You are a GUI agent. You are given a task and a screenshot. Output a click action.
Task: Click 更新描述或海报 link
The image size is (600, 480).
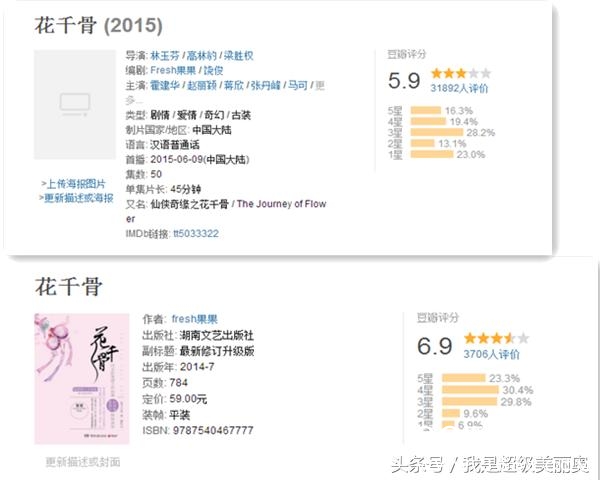pyautogui.click(x=77, y=197)
